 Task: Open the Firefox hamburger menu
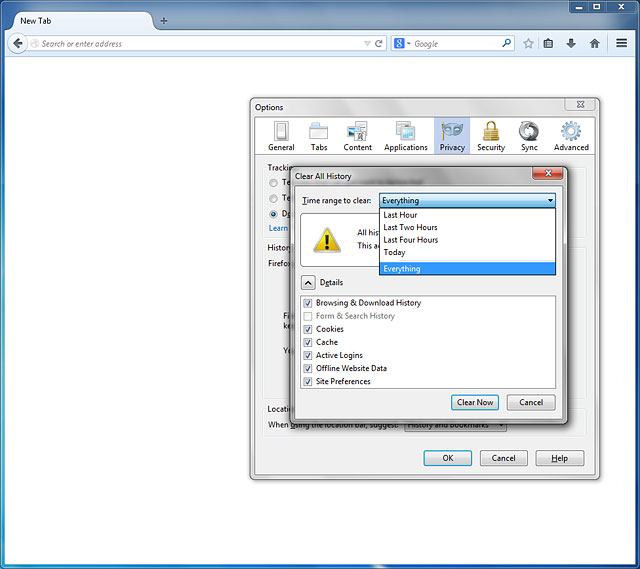(x=621, y=43)
